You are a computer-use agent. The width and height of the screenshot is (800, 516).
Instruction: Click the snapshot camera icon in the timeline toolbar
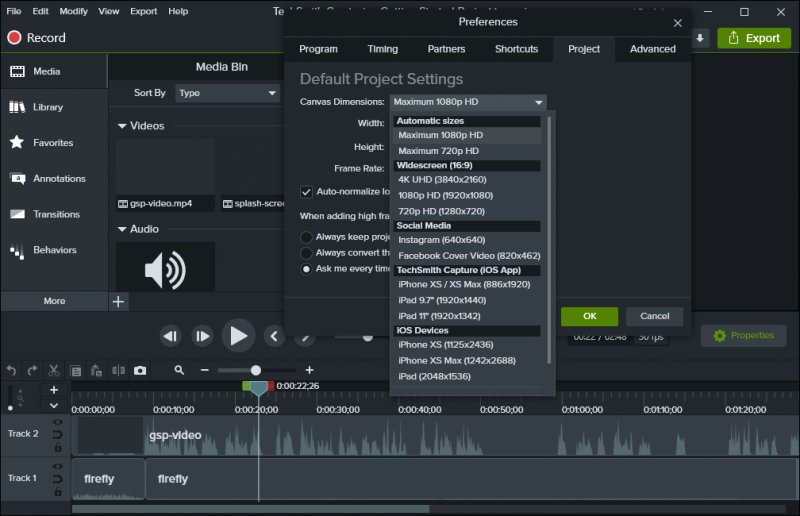(140, 370)
